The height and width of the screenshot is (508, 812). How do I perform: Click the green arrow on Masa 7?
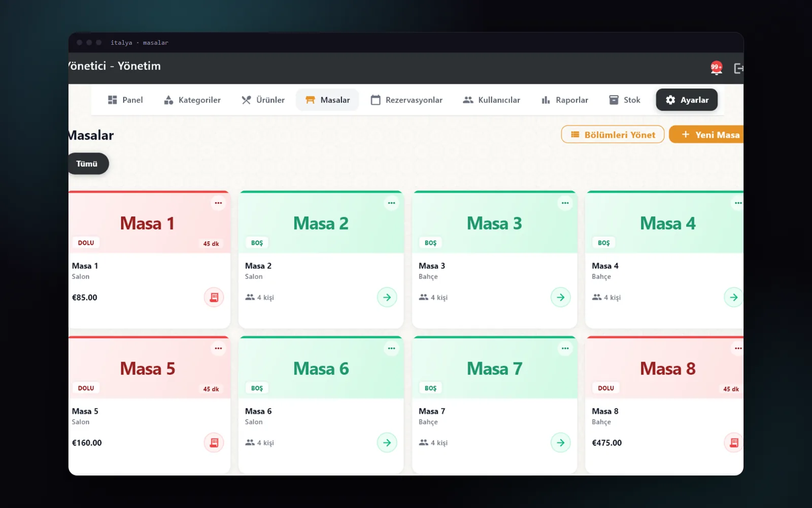tap(561, 442)
